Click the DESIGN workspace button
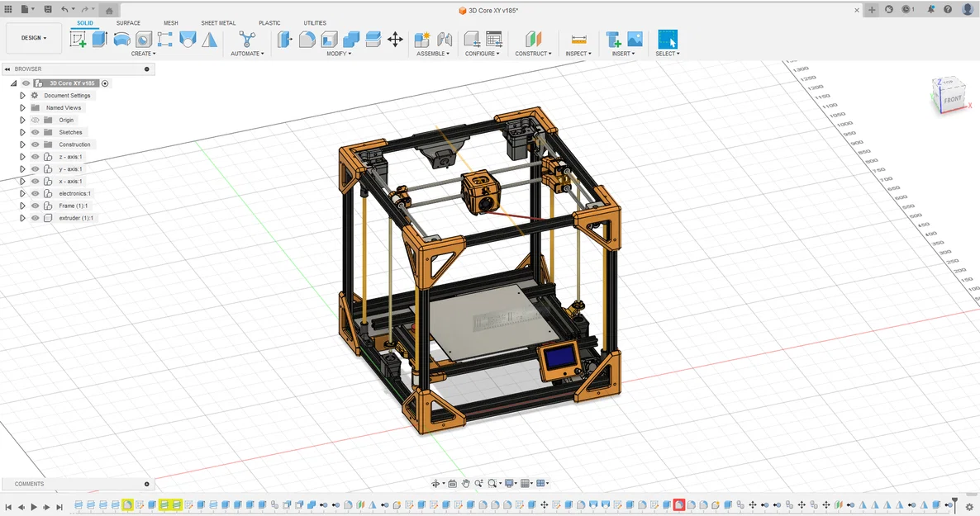The image size is (980, 516). point(33,37)
